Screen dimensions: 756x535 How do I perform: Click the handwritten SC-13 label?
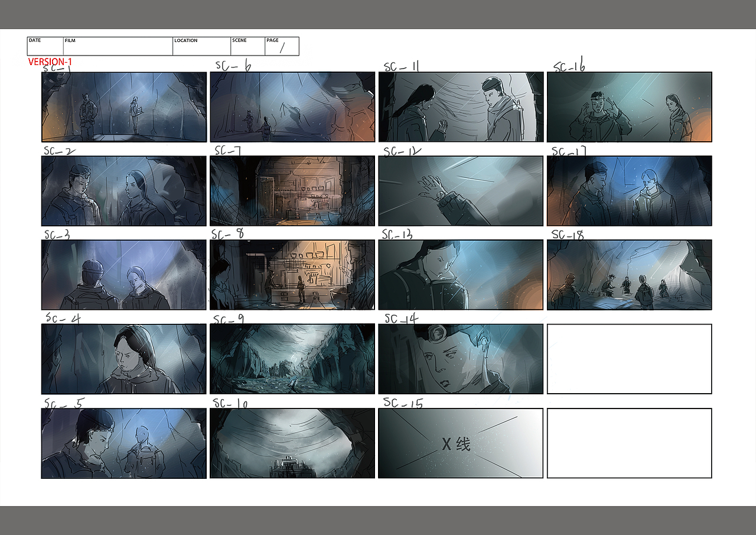click(397, 235)
